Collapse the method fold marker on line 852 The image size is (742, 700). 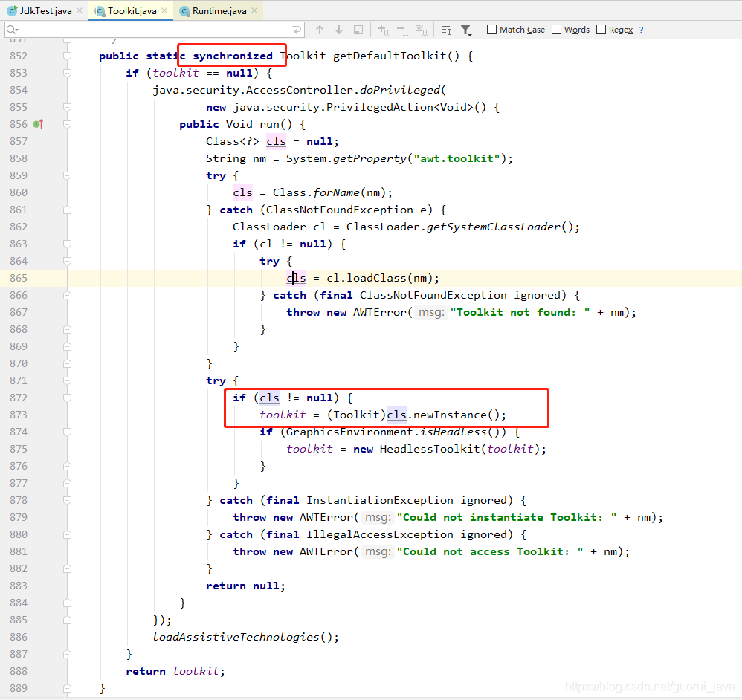[x=67, y=56]
